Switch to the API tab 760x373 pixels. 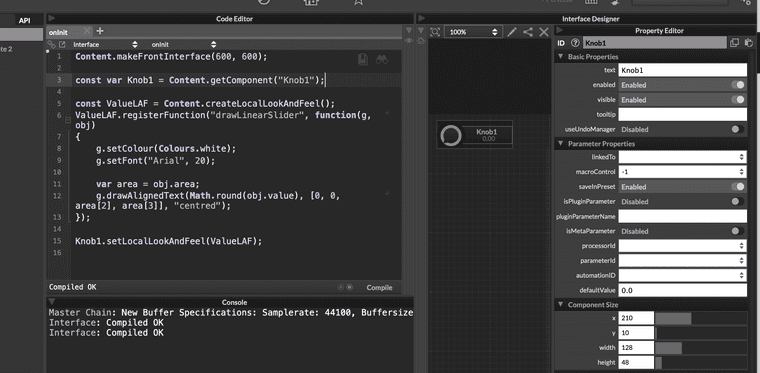pyautogui.click(x=24, y=20)
